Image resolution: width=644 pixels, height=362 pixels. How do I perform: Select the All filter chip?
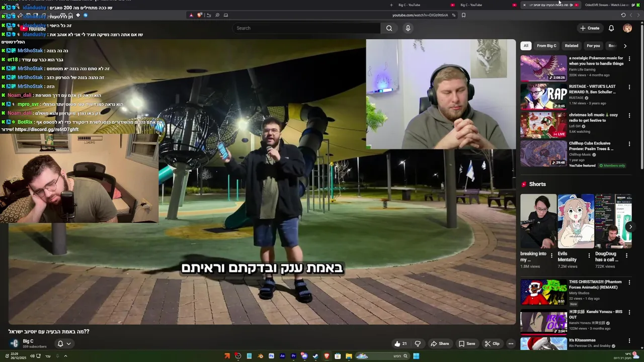click(x=526, y=46)
